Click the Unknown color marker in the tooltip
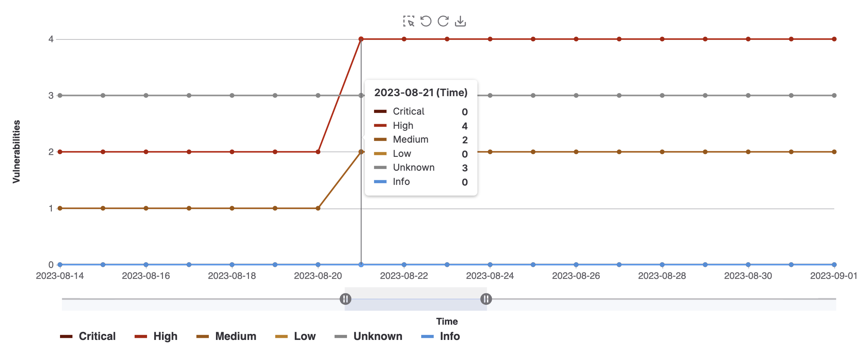This screenshot has height=352, width=868. pyautogui.click(x=380, y=167)
